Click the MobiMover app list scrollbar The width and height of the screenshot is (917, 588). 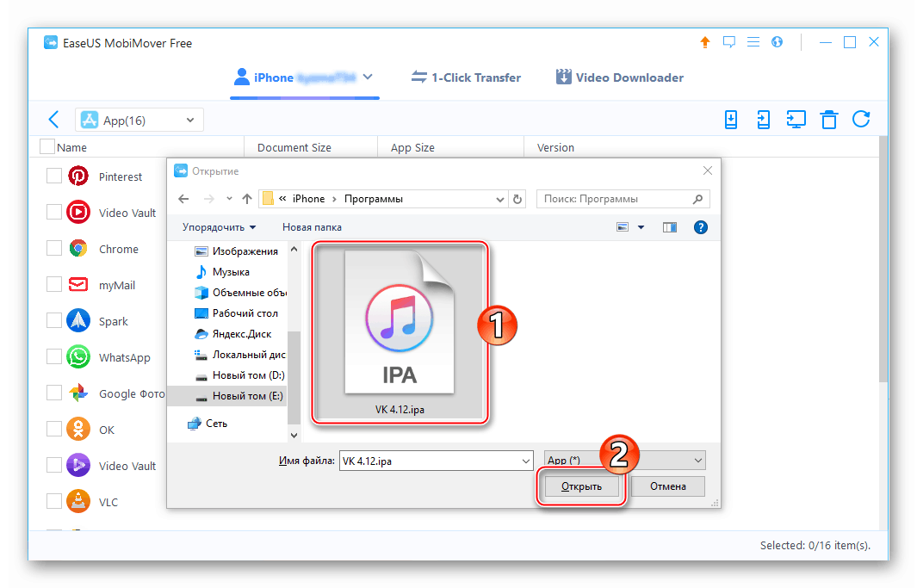[883, 260]
